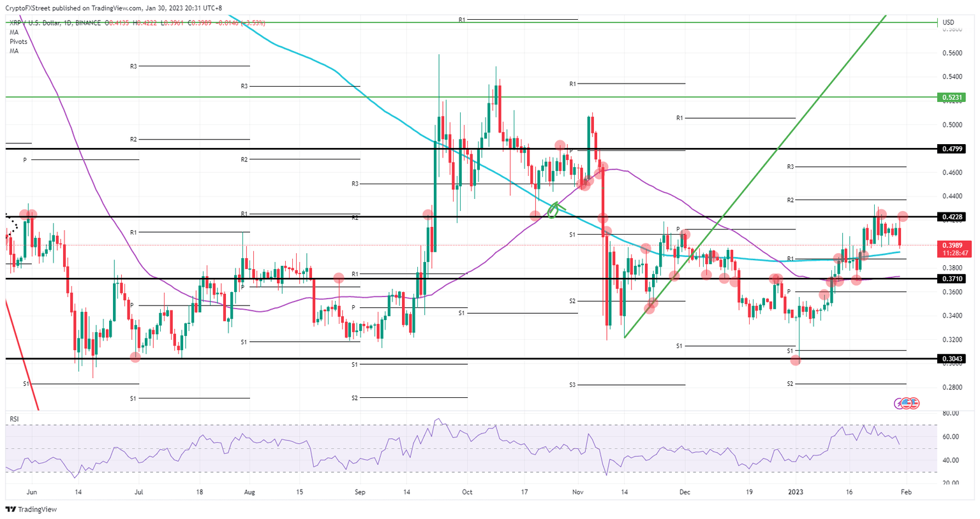Toggle visibility of the Pivots indicator
The height and width of the screenshot is (519, 980).
coord(18,41)
